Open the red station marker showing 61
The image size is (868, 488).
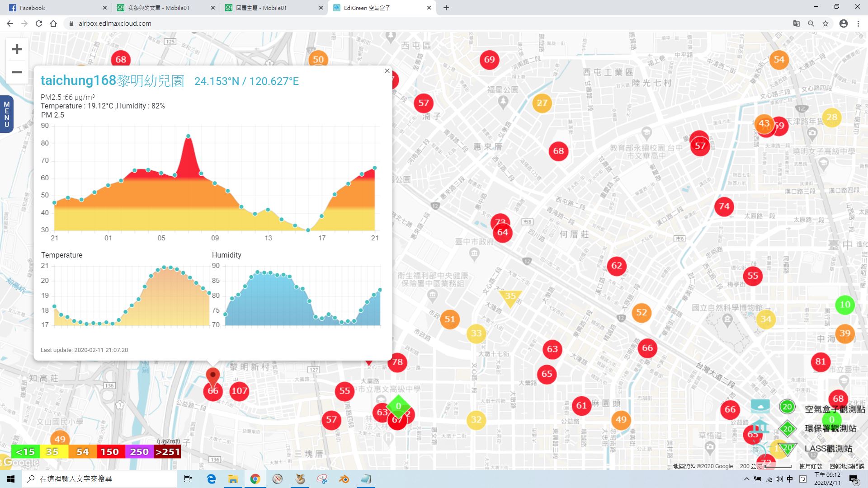click(581, 406)
